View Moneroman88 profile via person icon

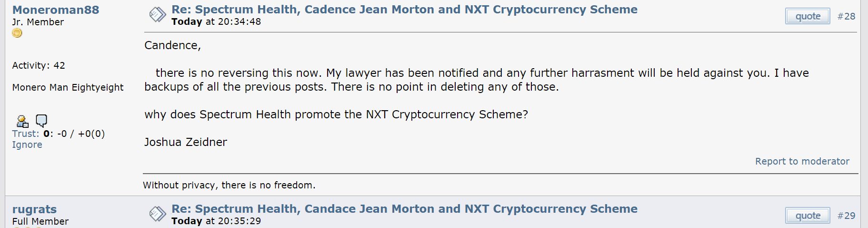tap(22, 121)
